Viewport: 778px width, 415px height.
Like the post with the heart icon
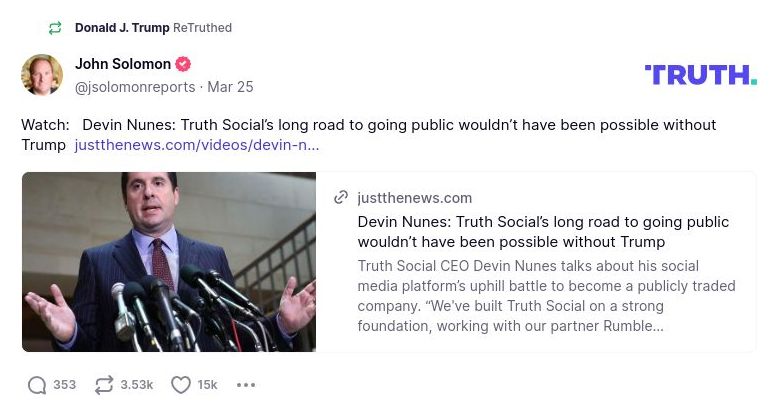(x=181, y=385)
